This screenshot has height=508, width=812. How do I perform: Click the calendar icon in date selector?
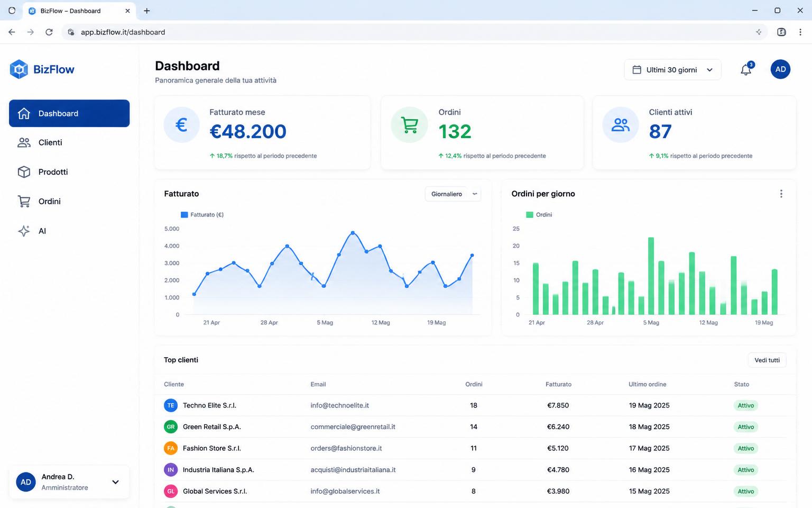click(x=637, y=70)
